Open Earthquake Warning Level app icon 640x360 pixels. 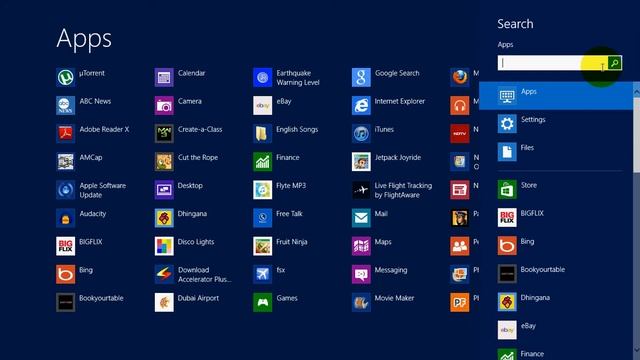coord(262,77)
